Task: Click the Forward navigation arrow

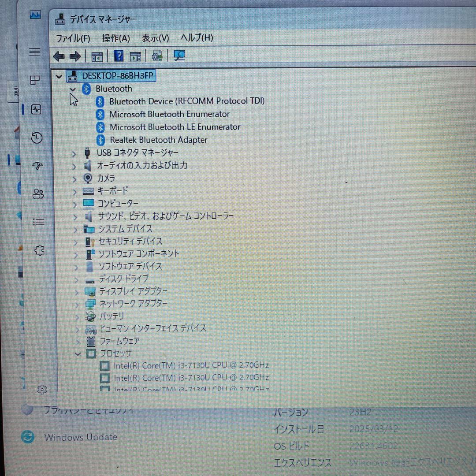Action: (75, 56)
